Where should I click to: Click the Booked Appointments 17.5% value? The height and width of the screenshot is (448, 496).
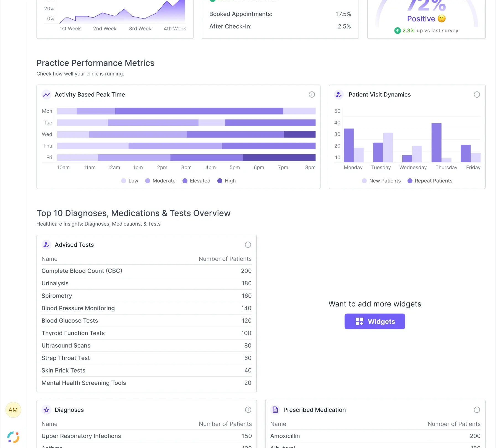(343, 14)
